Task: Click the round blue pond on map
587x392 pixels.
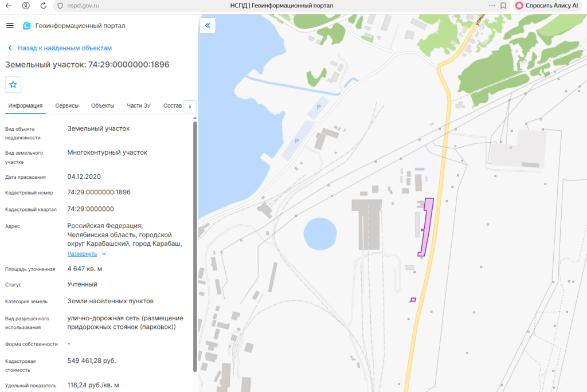Action: pos(320,234)
